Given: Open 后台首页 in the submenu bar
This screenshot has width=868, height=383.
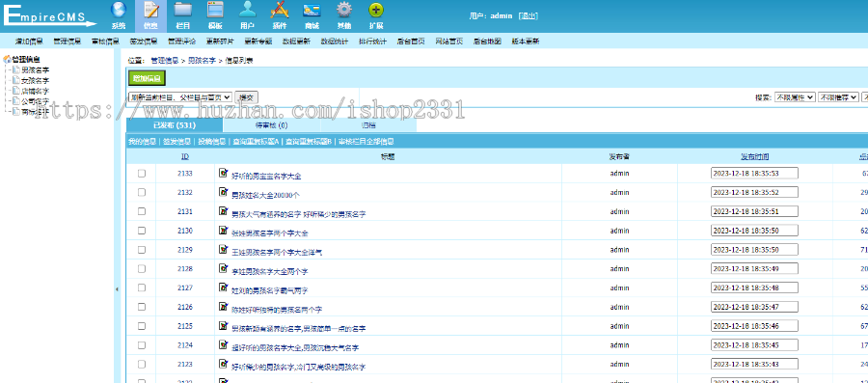Looking at the screenshot, I should pyautogui.click(x=411, y=41).
